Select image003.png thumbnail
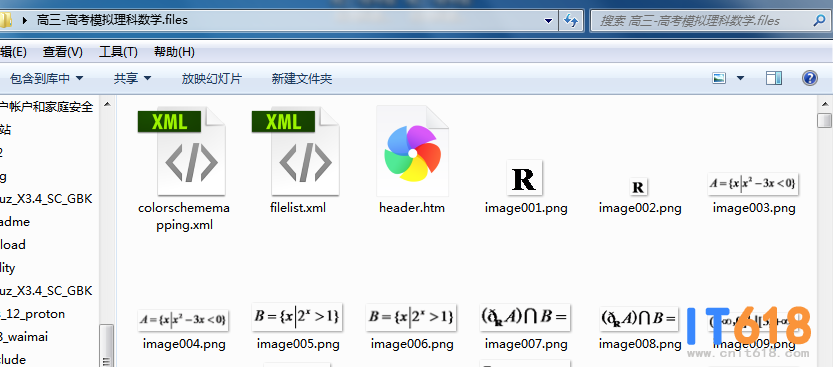This screenshot has height=367, width=833. (754, 184)
